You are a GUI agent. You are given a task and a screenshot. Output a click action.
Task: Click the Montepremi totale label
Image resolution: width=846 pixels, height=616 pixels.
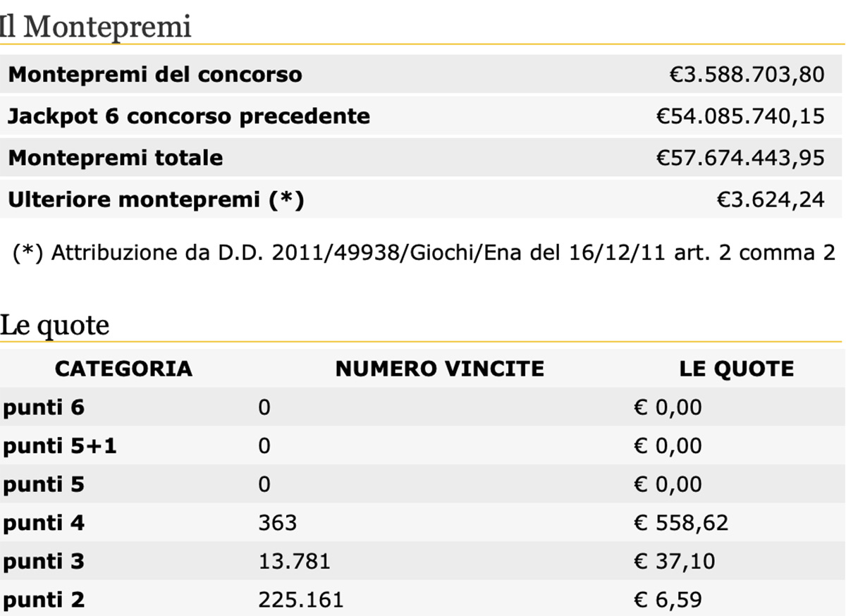(x=116, y=157)
